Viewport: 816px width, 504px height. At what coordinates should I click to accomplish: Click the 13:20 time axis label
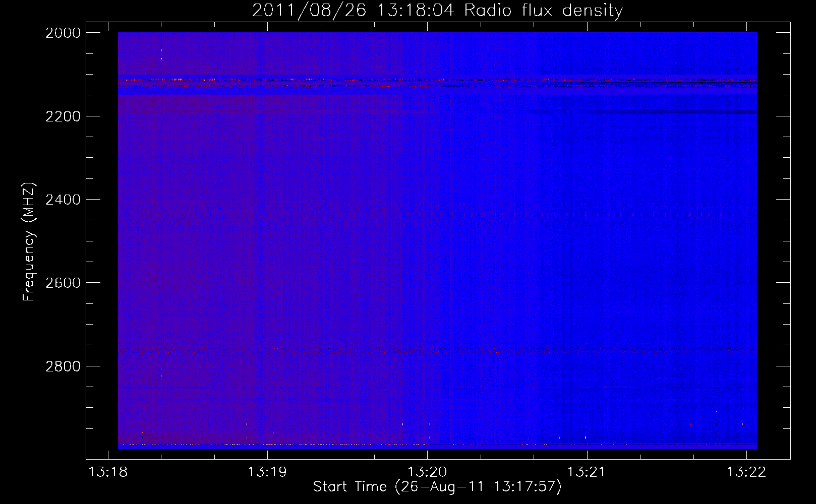tap(427, 472)
